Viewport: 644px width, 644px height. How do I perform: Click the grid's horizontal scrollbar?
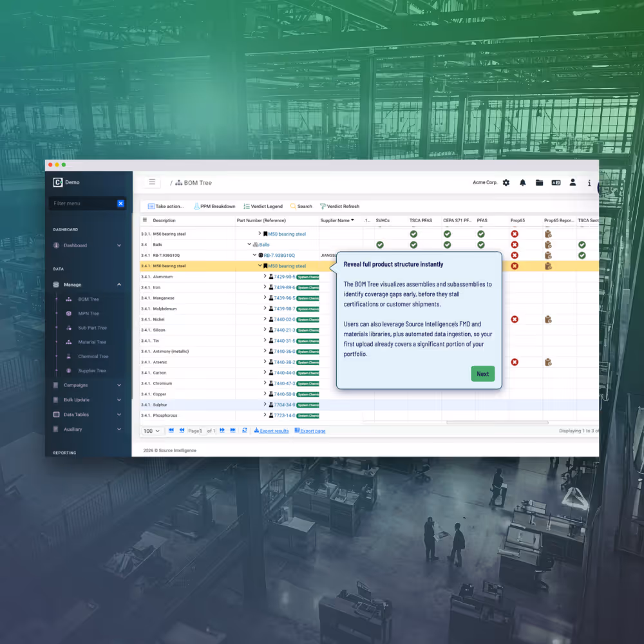coord(497,422)
